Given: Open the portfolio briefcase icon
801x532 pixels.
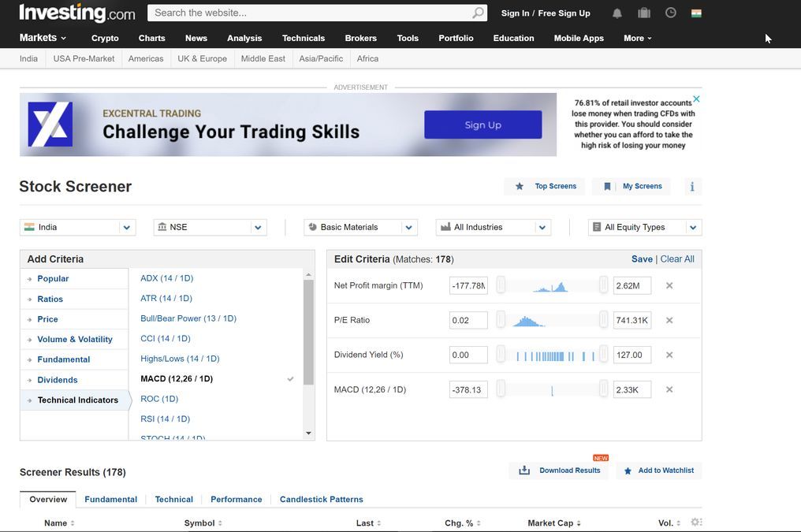Looking at the screenshot, I should [x=644, y=13].
